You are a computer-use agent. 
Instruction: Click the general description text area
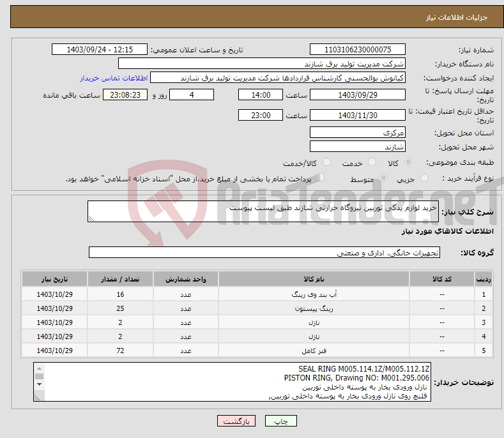click(263, 211)
